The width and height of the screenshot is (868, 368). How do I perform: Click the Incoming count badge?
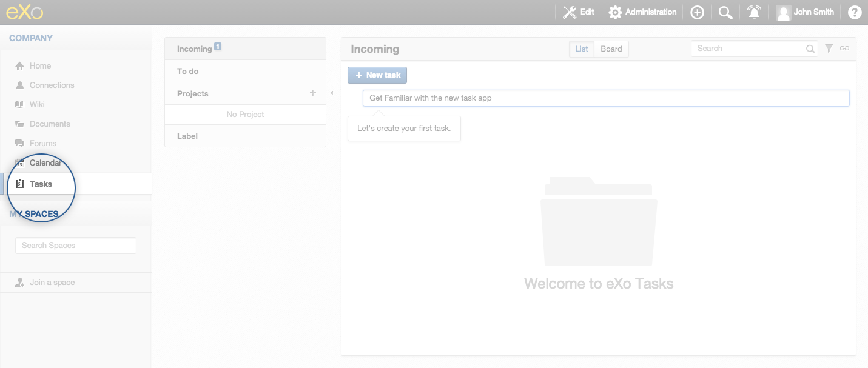point(218,46)
